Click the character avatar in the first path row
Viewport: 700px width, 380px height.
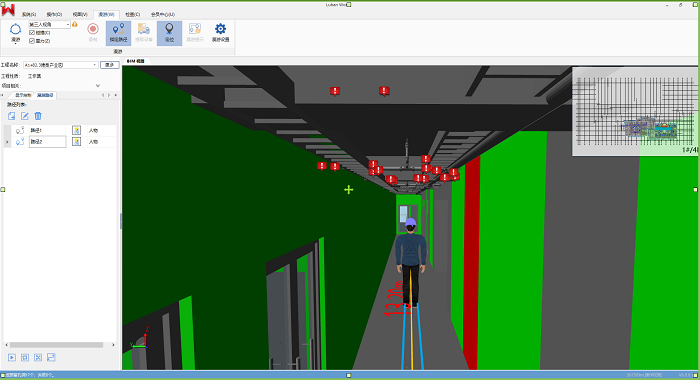pyautogui.click(x=76, y=130)
